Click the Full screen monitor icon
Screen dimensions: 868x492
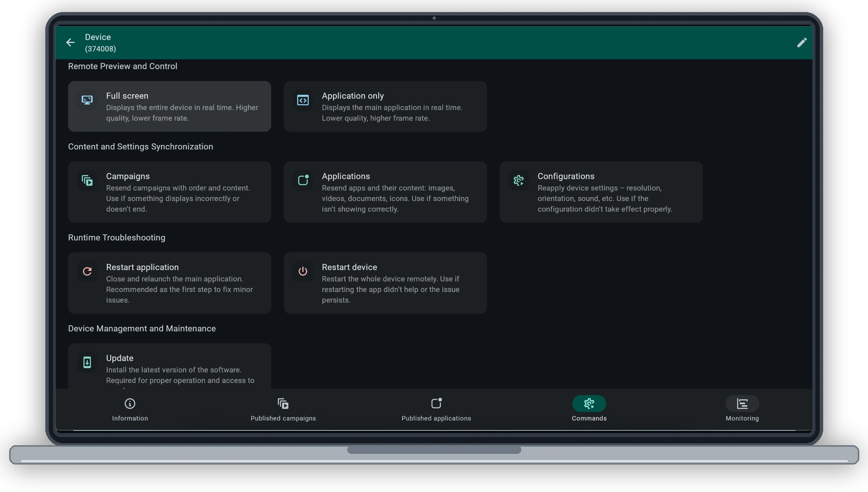(x=87, y=100)
